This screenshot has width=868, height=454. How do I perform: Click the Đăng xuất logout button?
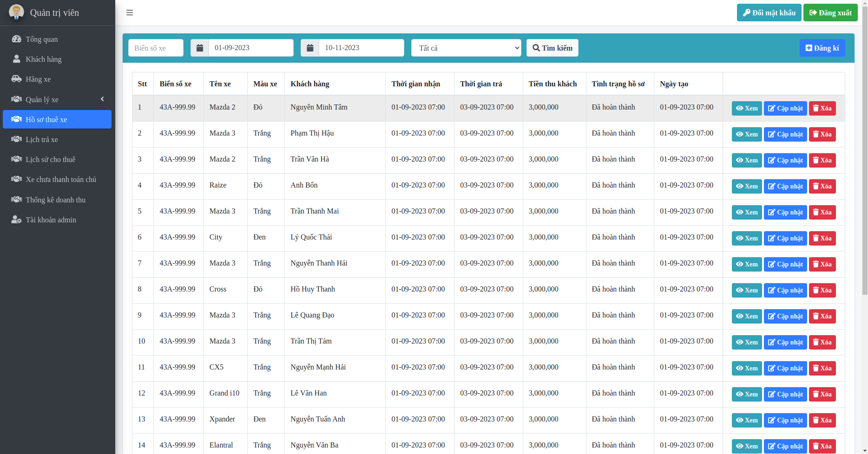click(x=830, y=13)
